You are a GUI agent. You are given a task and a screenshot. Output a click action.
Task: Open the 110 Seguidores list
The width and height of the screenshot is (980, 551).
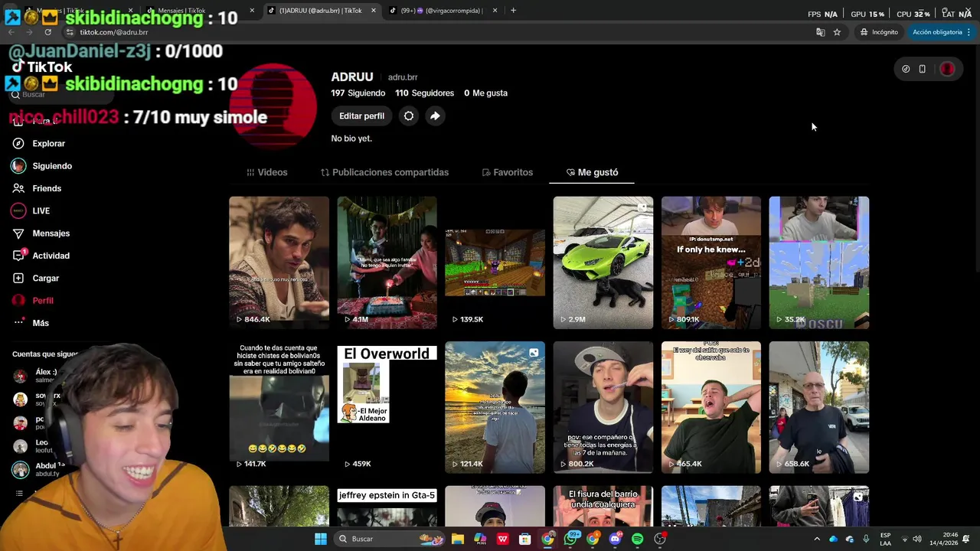pos(424,93)
